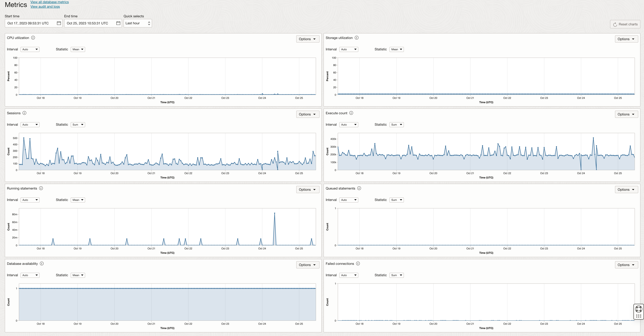Viewport: 644px width, 336px height.
Task: Open the Options menu for CPU utilization
Action: tap(307, 39)
